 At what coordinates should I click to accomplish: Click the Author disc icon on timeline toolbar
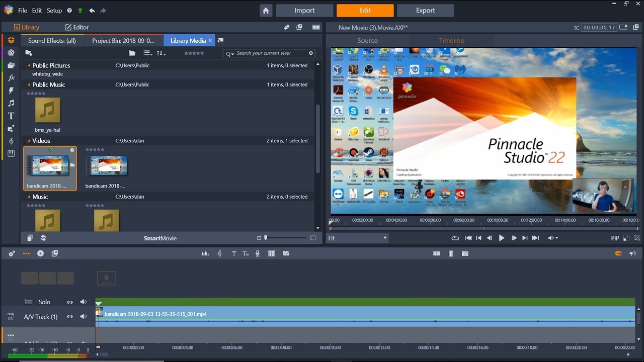(40, 253)
